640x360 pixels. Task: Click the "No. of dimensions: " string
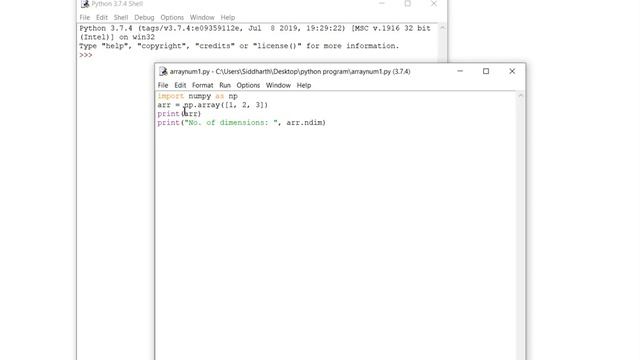click(x=231, y=122)
